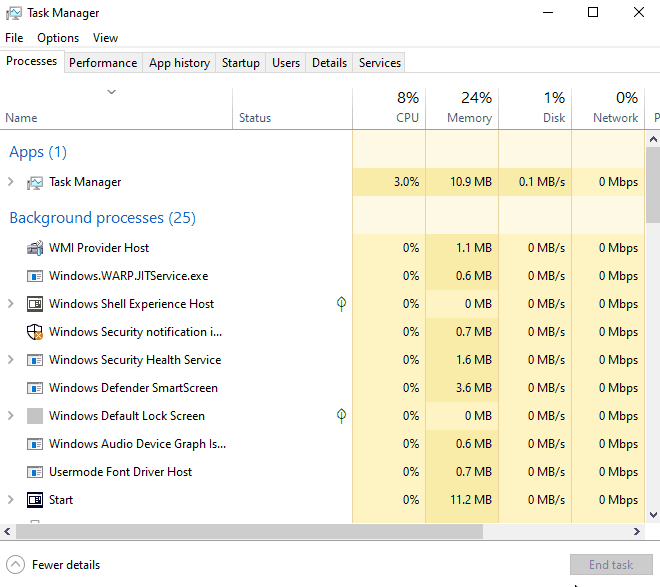Switch to the Services tab

tap(380, 63)
